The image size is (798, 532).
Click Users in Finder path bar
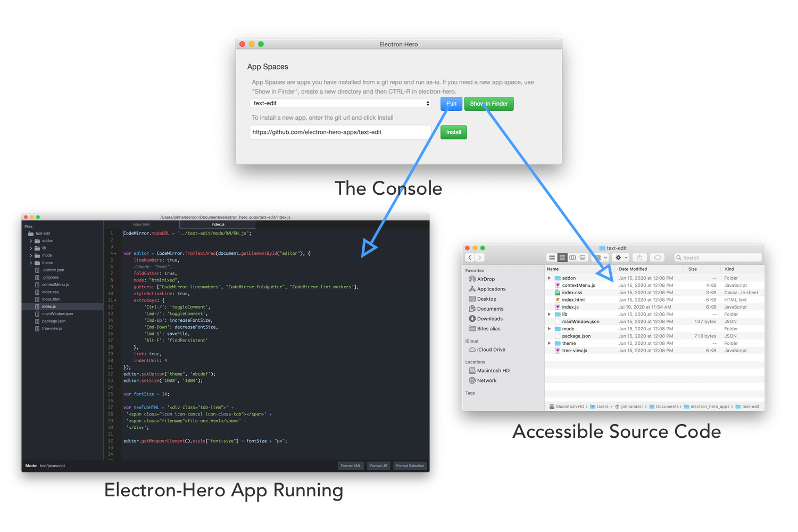pos(600,406)
